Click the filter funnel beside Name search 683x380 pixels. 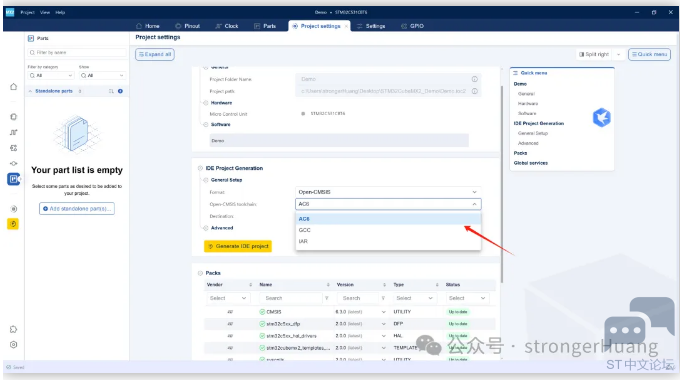pyautogui.click(x=326, y=298)
